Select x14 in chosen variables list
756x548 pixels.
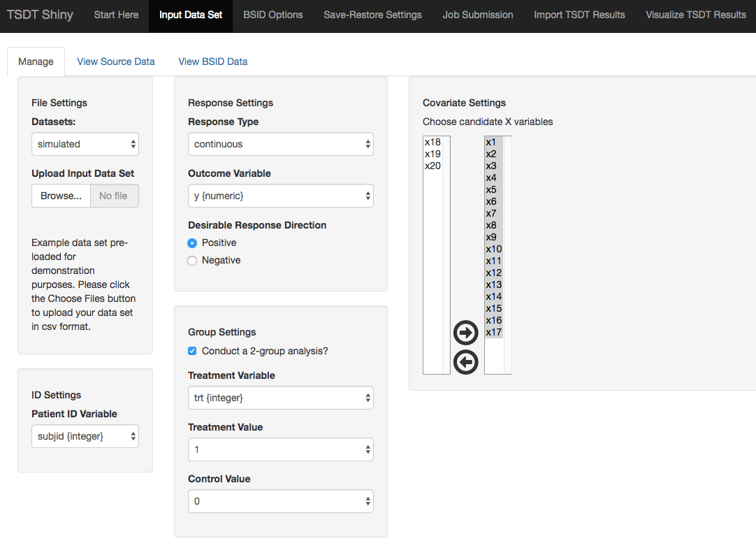tap(494, 296)
